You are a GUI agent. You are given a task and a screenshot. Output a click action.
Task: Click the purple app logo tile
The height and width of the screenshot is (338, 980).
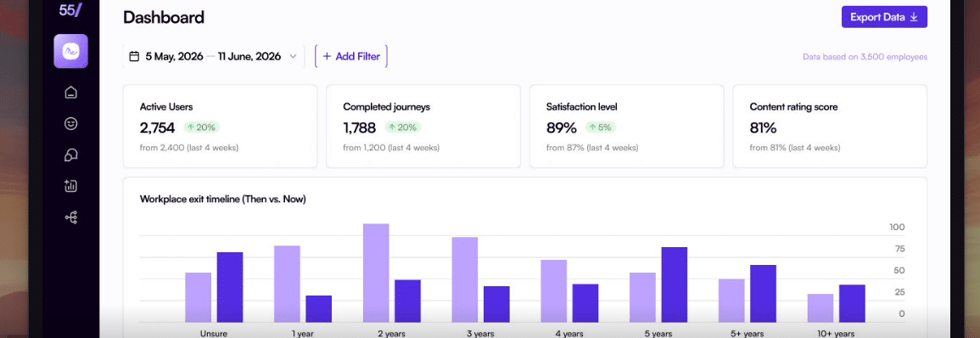(x=70, y=51)
